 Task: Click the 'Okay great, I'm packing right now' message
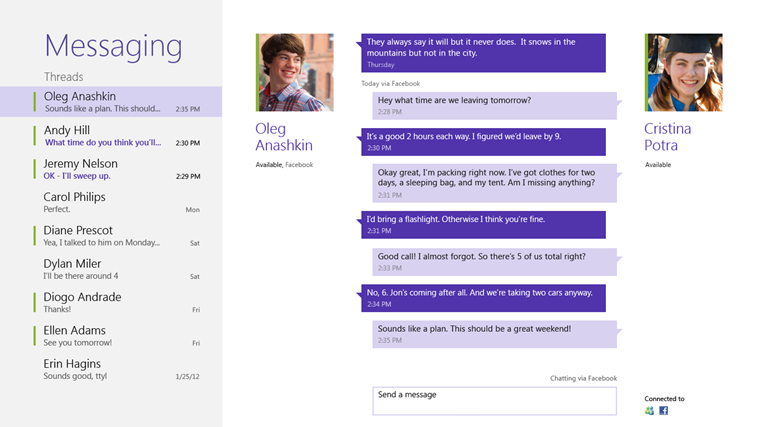(494, 183)
